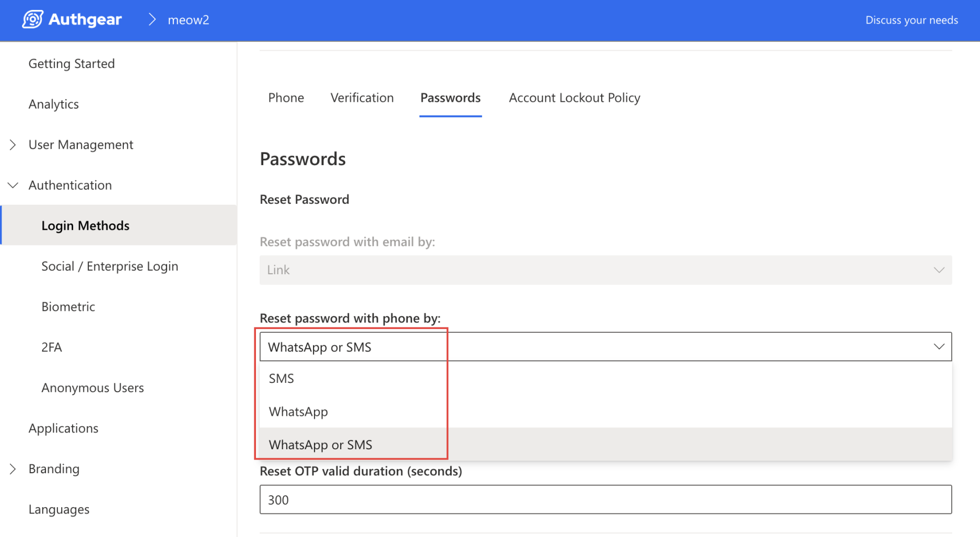
Task: Open the Account Lockout Policy tab
Action: coord(574,98)
